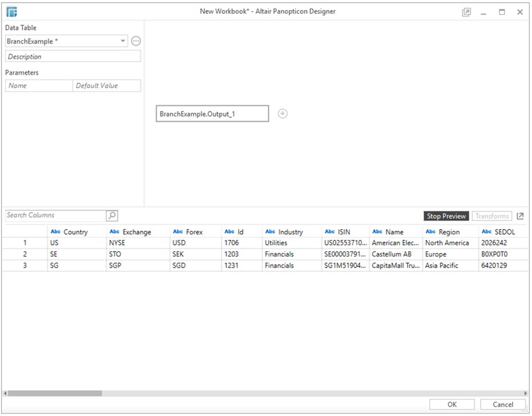Click the Abc type icon on the Country column
This screenshot has height=416, width=532.
click(55, 231)
